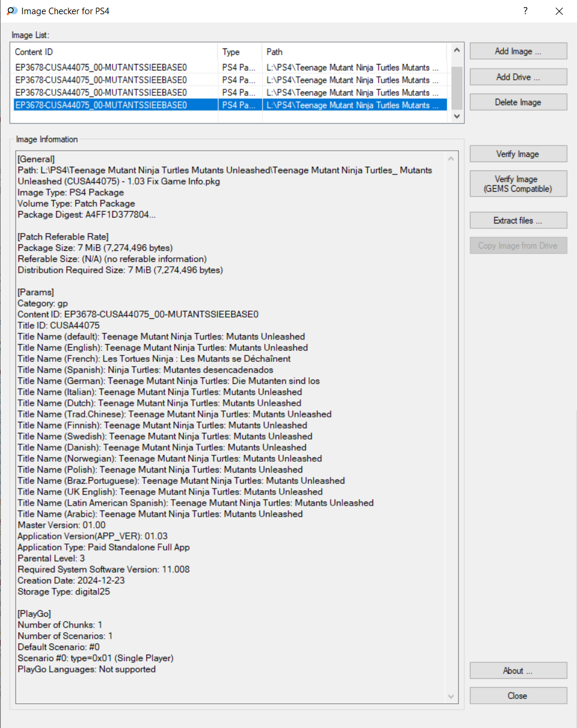The height and width of the screenshot is (728, 577).
Task: Click the Title Name (UK English) line
Action: tap(170, 491)
